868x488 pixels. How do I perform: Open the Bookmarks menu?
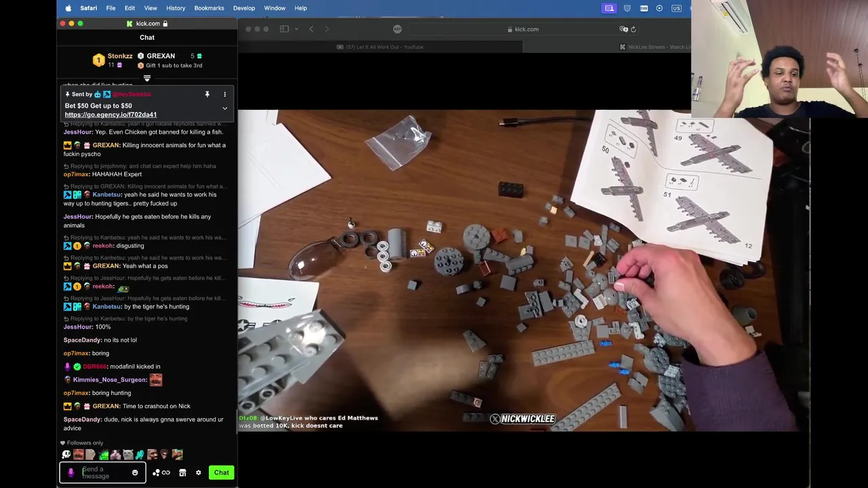pyautogui.click(x=209, y=8)
